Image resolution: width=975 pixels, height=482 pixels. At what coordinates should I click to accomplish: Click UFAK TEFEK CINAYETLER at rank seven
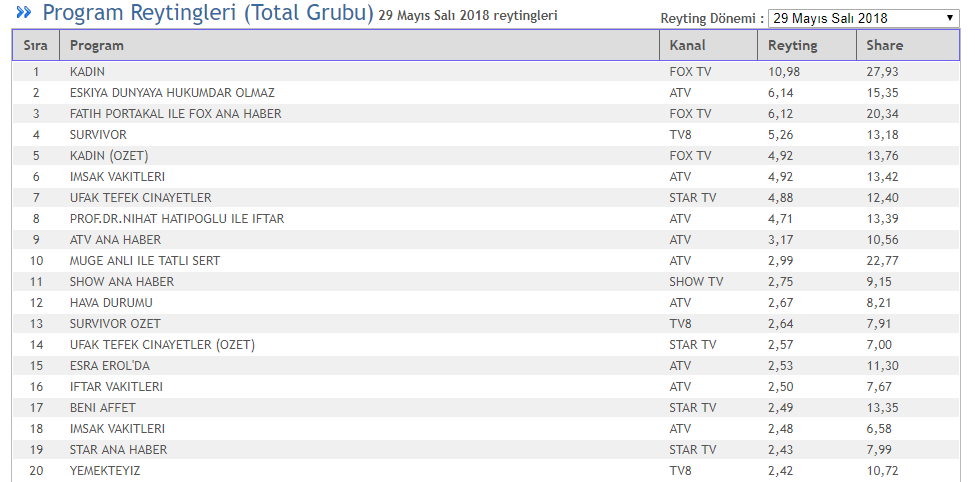pos(140,198)
